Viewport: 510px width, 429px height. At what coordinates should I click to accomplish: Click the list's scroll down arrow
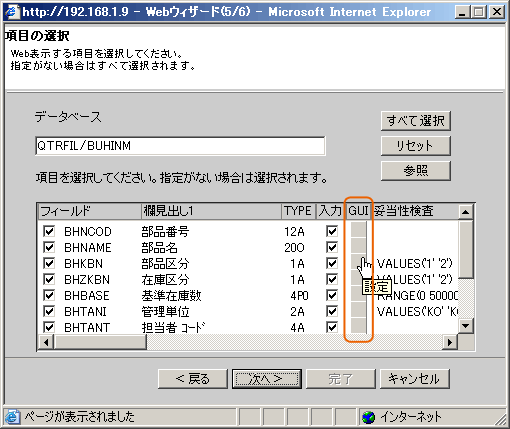click(x=466, y=326)
